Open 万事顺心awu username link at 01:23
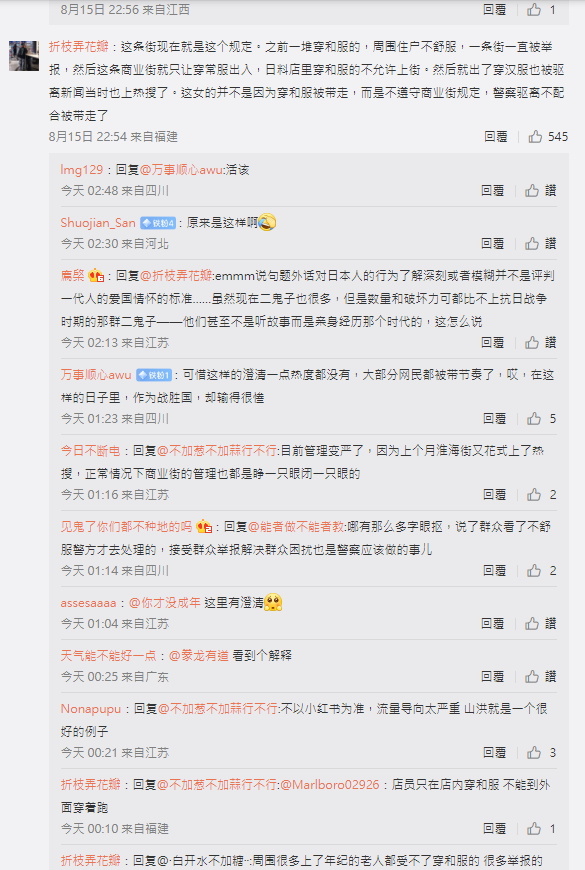This screenshot has height=870, width=585. coord(95,375)
